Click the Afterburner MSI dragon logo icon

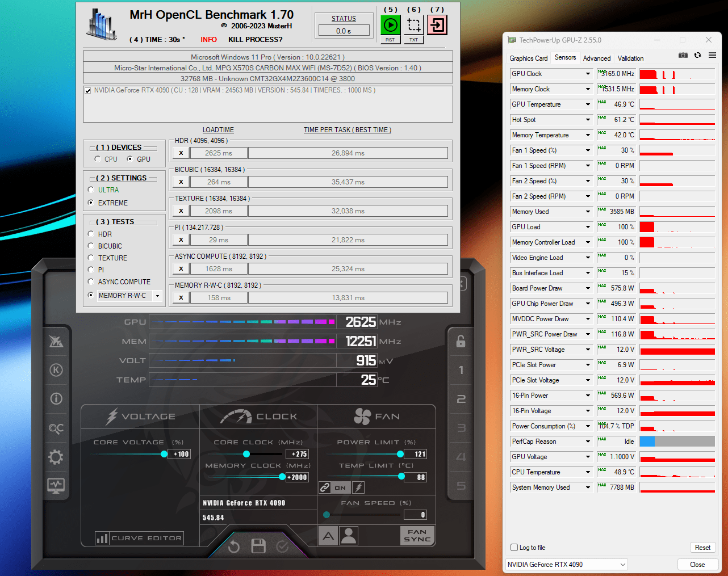pyautogui.click(x=56, y=341)
